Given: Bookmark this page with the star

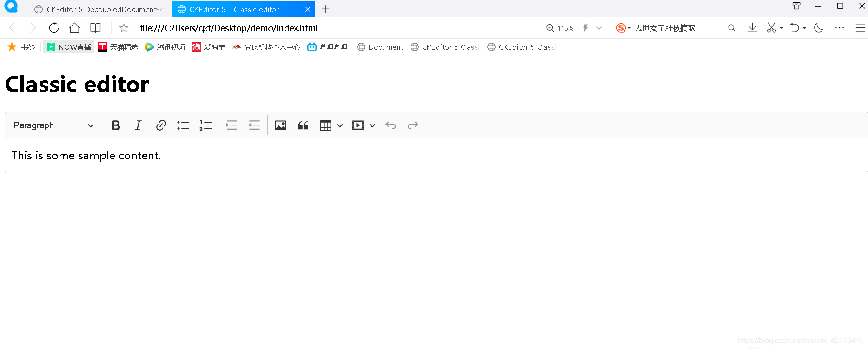Looking at the screenshot, I should click(124, 28).
